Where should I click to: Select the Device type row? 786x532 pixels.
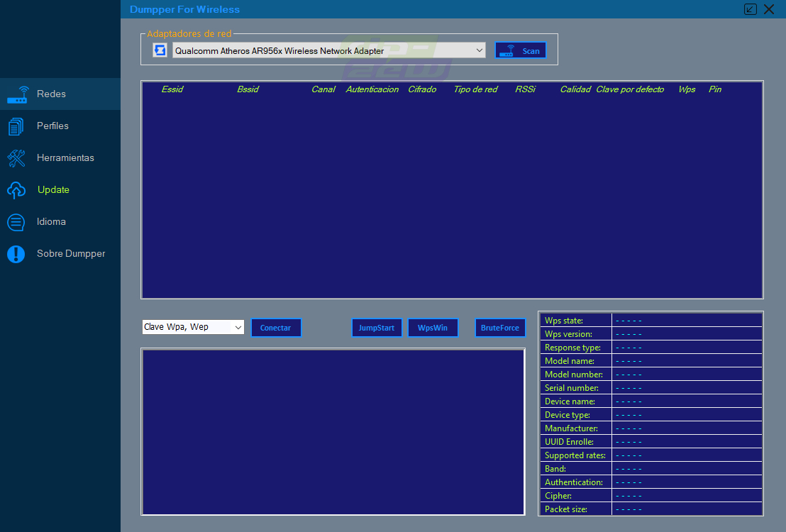point(651,415)
